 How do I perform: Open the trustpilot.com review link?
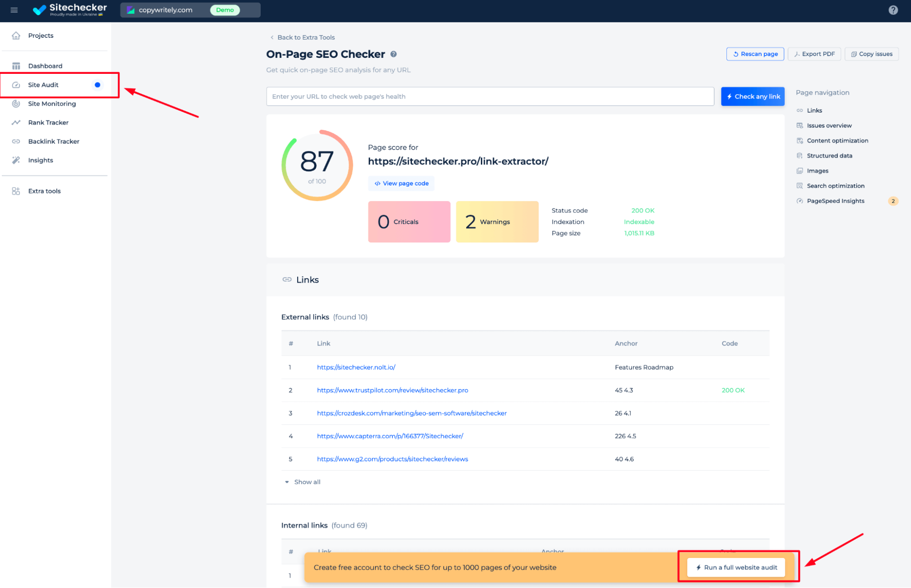tap(392, 390)
